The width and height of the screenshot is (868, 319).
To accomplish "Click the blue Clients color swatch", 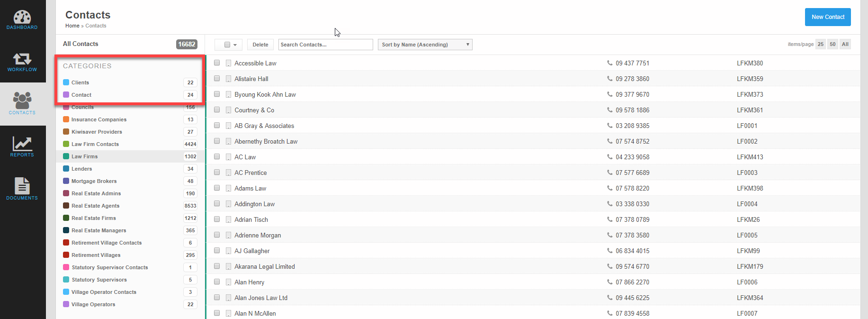I will tap(66, 82).
